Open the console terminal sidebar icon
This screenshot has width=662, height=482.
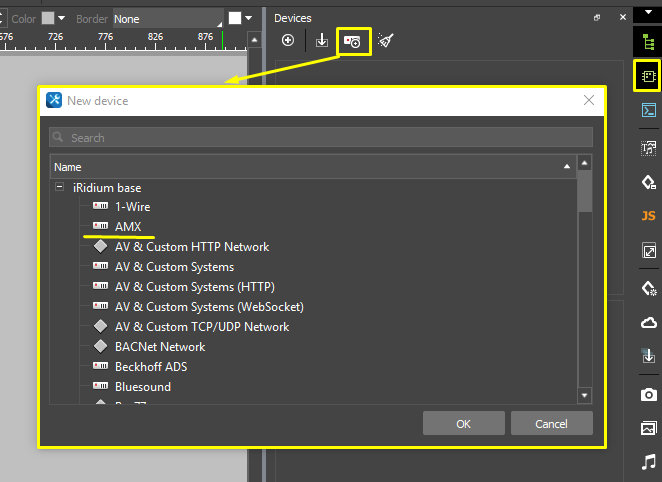[648, 110]
